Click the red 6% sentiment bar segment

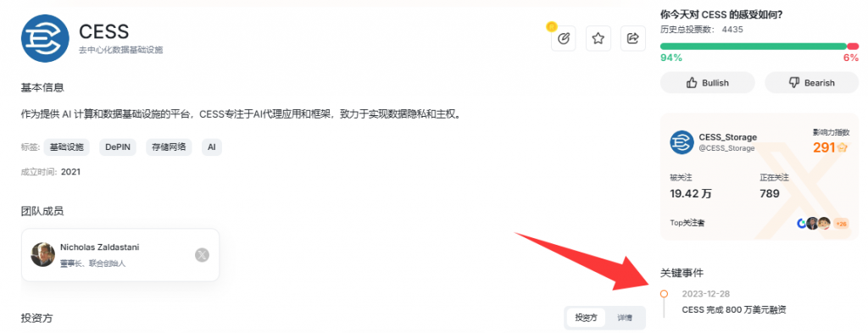click(x=853, y=47)
